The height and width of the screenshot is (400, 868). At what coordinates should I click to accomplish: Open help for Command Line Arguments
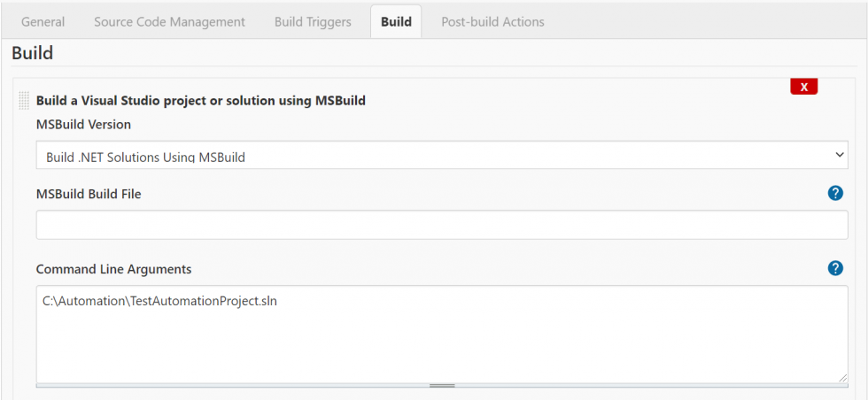[834, 268]
